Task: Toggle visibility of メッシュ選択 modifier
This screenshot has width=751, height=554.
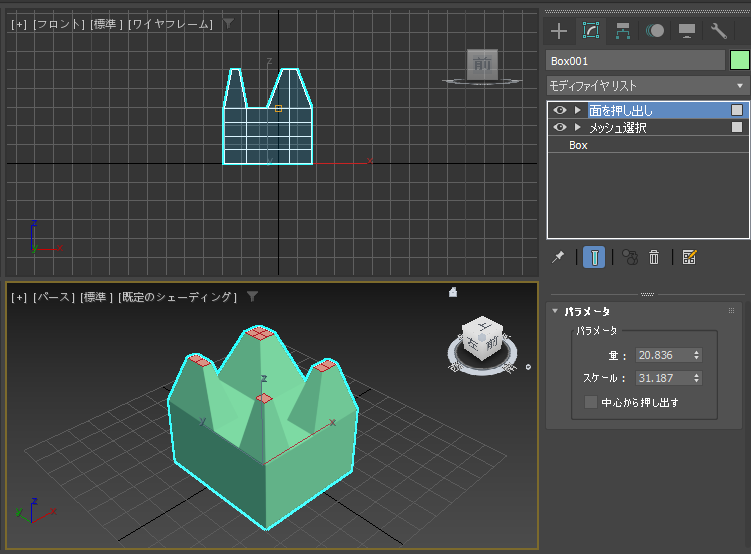Action: point(560,127)
